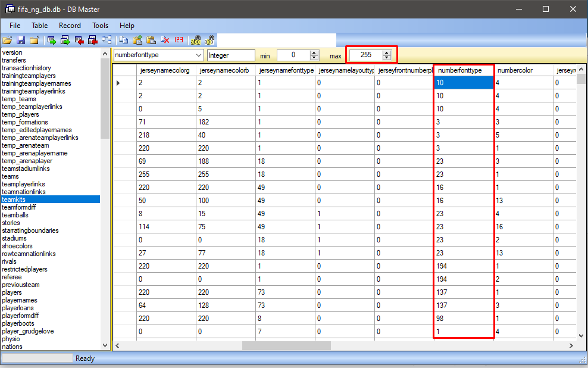Click the yellow abc binoculars find icon
Screen dimensions: 588x368
195,40
